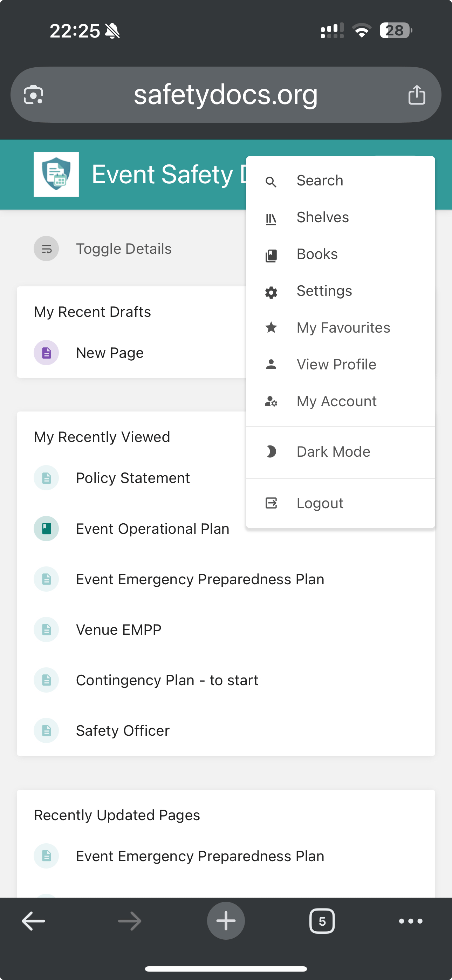
Task: Click the Toggle Details label
Action: pyautogui.click(x=124, y=249)
